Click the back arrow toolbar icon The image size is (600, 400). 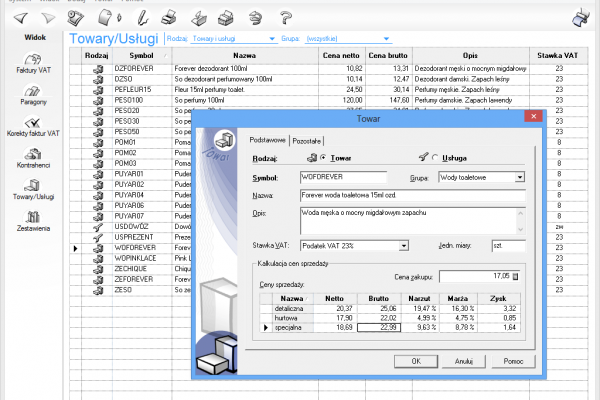pyautogui.click(x=19, y=18)
